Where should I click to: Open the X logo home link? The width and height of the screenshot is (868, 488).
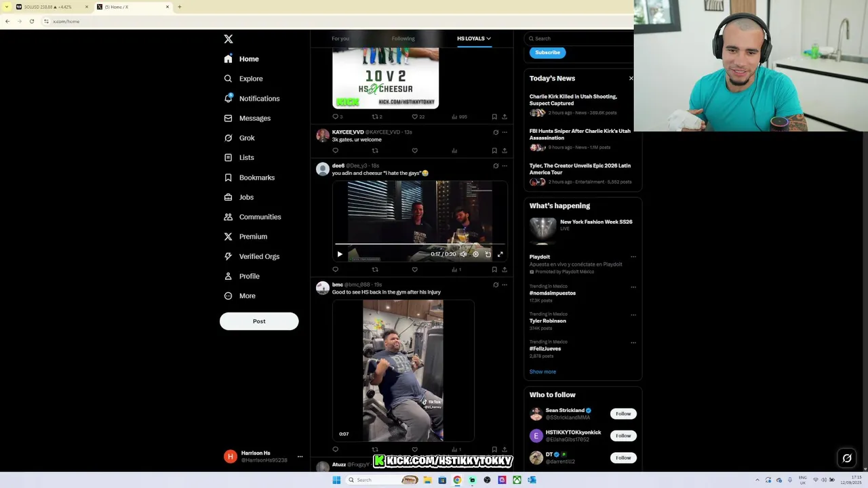click(x=229, y=39)
